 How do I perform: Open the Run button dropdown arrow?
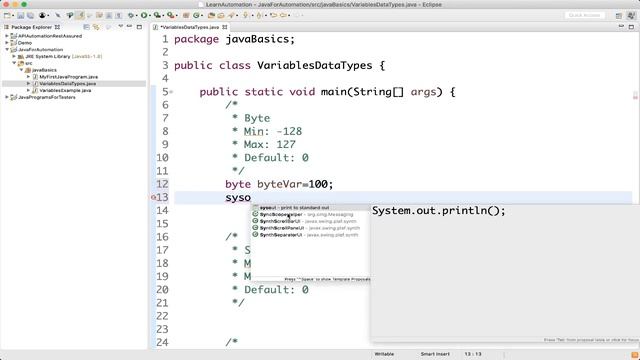pos(149,16)
